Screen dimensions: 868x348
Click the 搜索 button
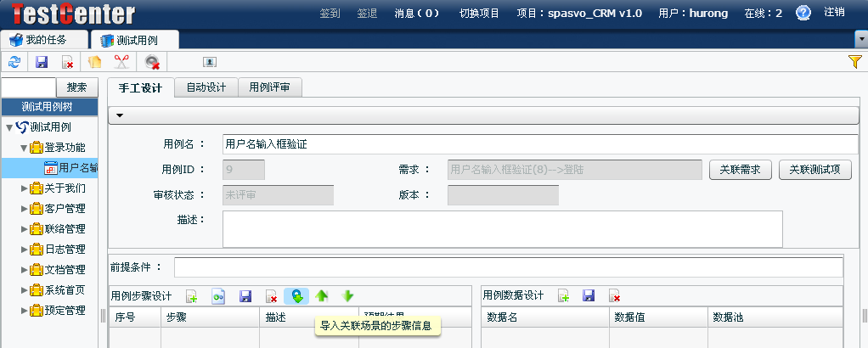[77, 87]
